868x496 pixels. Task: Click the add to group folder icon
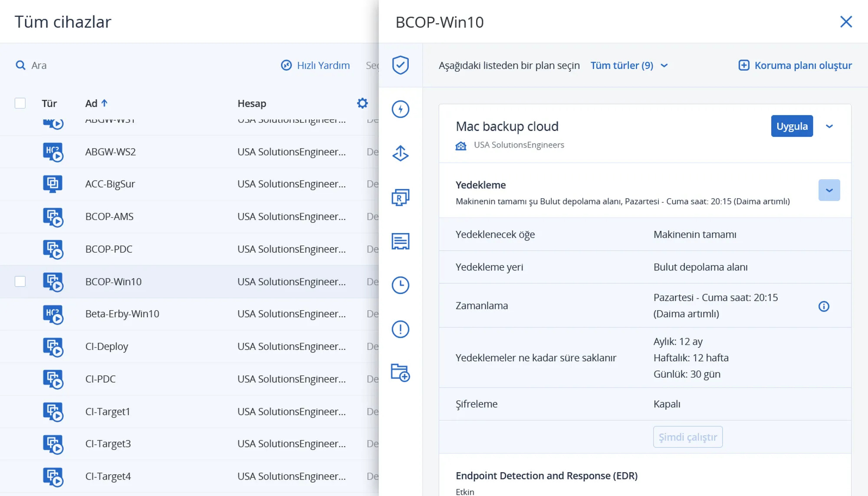pyautogui.click(x=400, y=373)
